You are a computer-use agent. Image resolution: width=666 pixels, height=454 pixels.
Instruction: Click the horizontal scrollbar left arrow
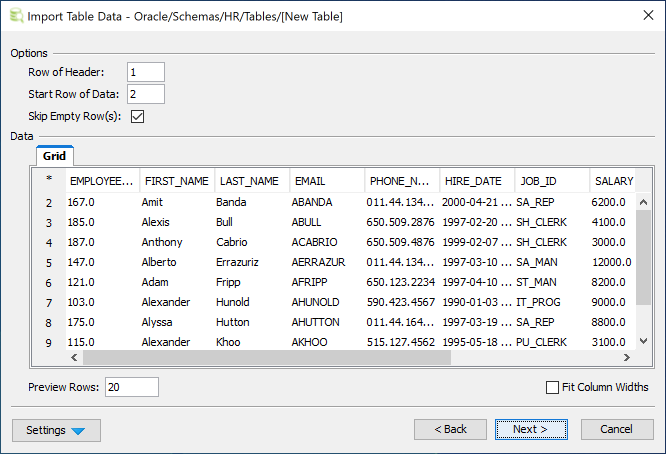(75, 358)
